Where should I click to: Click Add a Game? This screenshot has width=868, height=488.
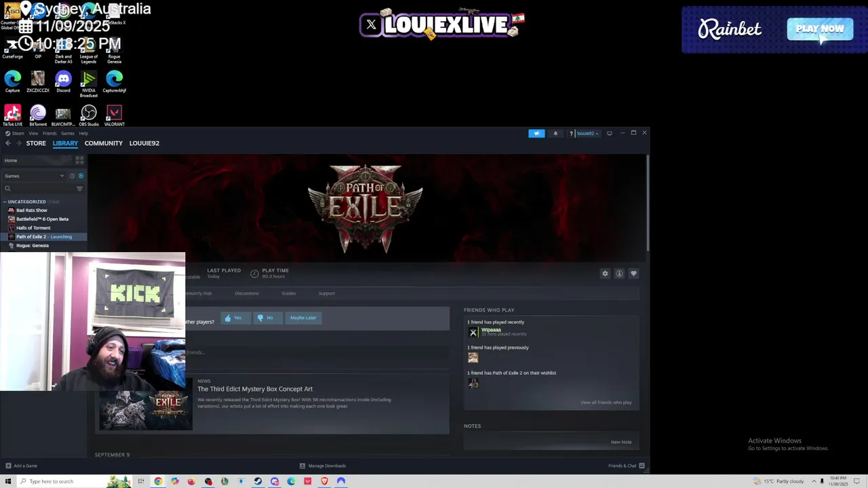pyautogui.click(x=21, y=466)
